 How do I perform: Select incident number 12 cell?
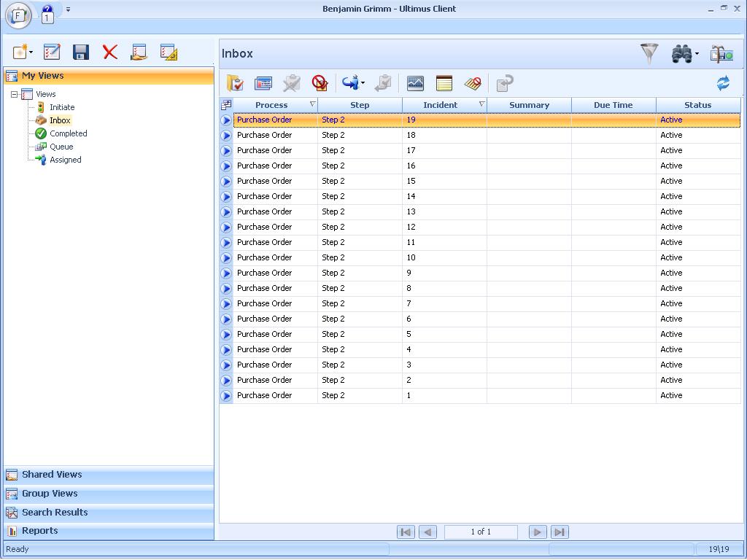coord(444,227)
